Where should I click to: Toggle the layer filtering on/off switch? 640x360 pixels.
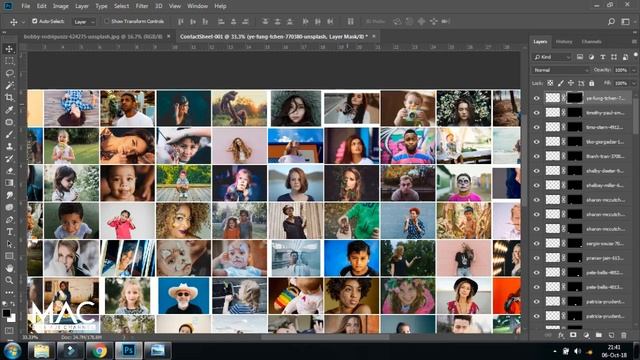tap(636, 55)
